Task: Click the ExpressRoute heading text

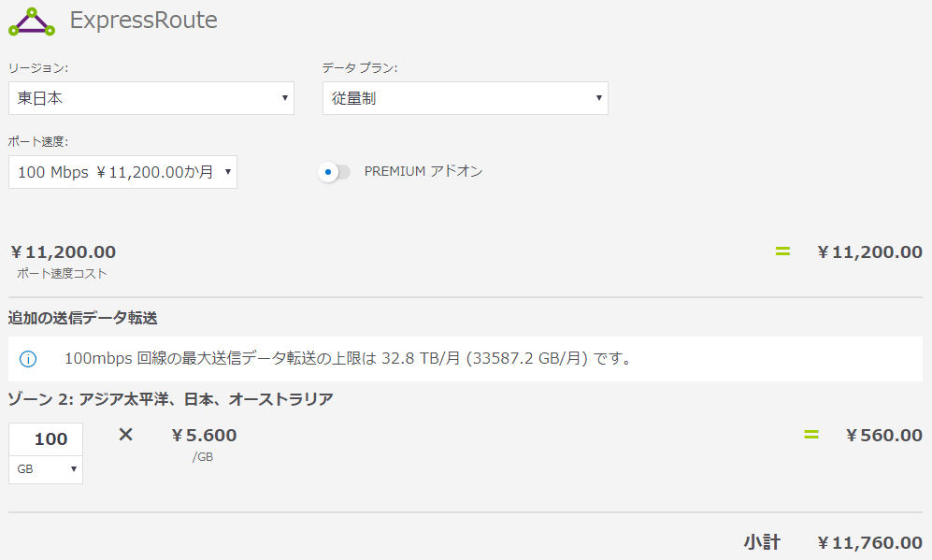Action: pyautogui.click(x=144, y=21)
